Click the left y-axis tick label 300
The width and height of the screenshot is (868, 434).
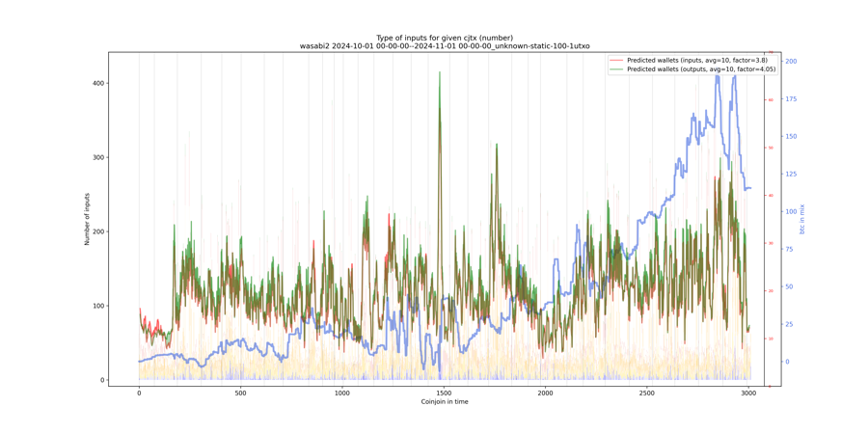(98, 157)
